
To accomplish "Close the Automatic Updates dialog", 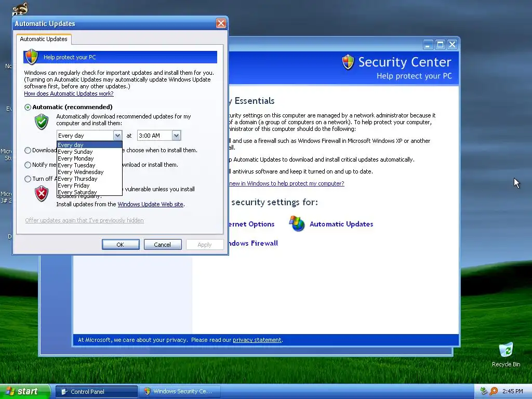I will tap(221, 23).
